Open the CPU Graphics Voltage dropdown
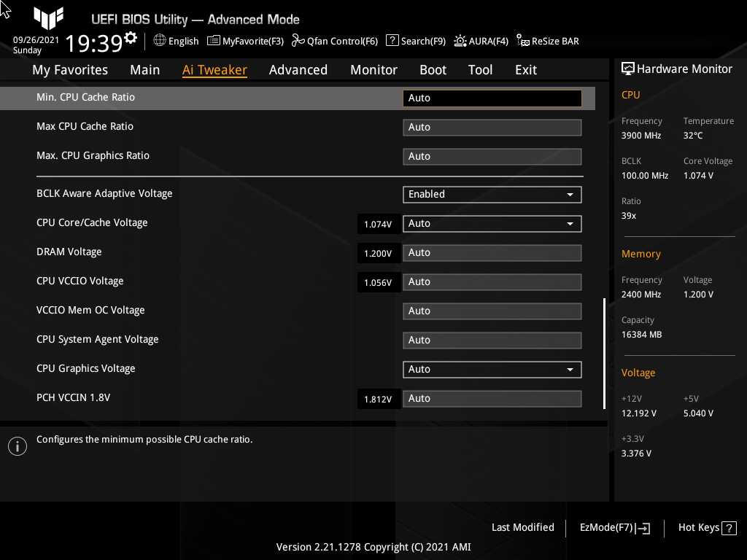This screenshot has width=747, height=560. (x=492, y=369)
